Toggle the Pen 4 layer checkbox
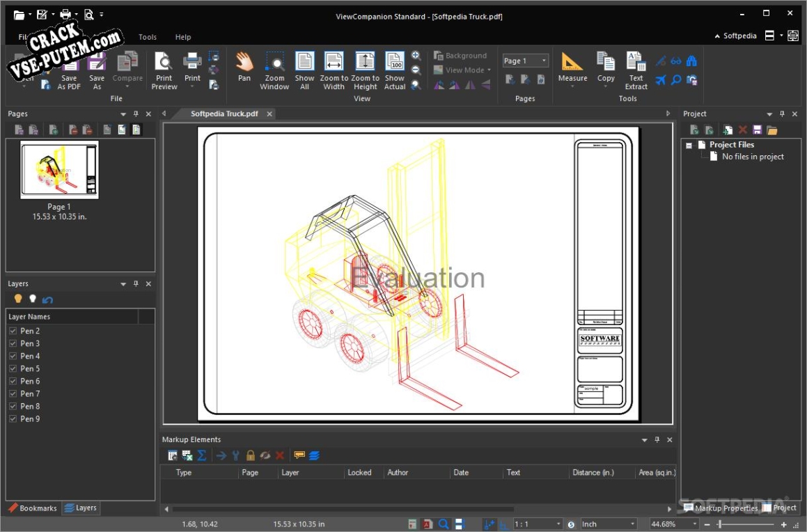 point(13,356)
